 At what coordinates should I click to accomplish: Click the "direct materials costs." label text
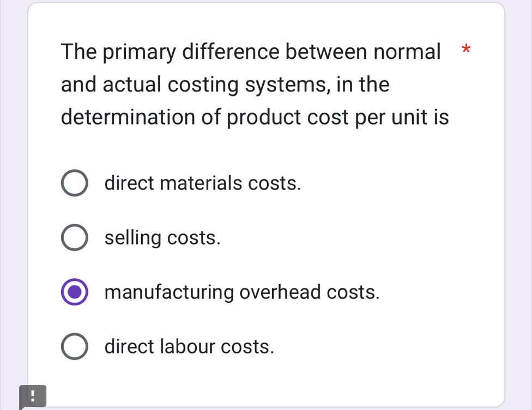click(203, 183)
